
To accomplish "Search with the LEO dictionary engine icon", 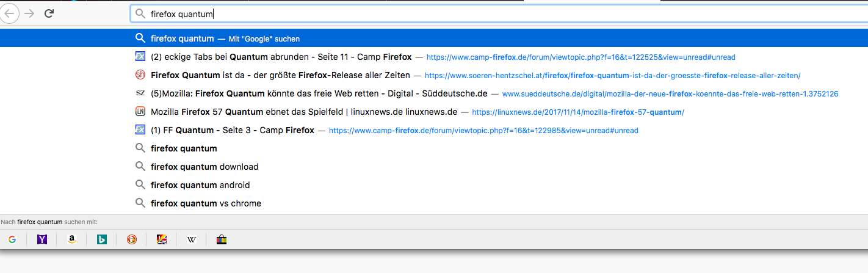I will tap(162, 239).
